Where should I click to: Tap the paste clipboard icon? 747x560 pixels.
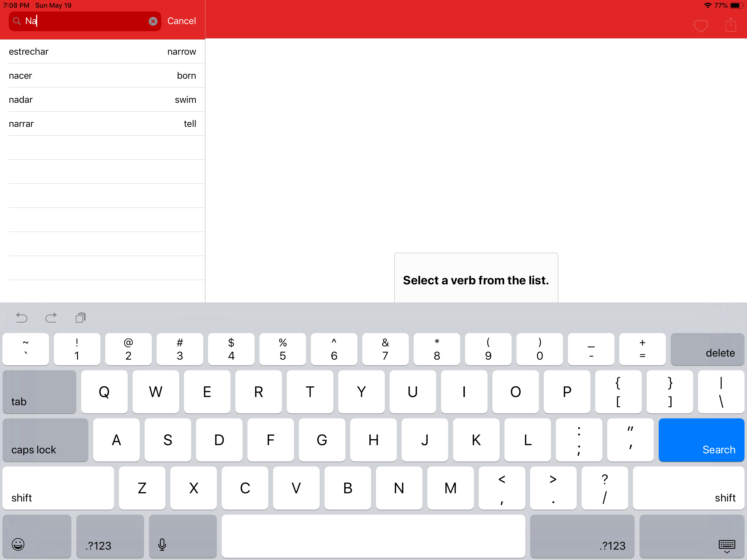(80, 317)
